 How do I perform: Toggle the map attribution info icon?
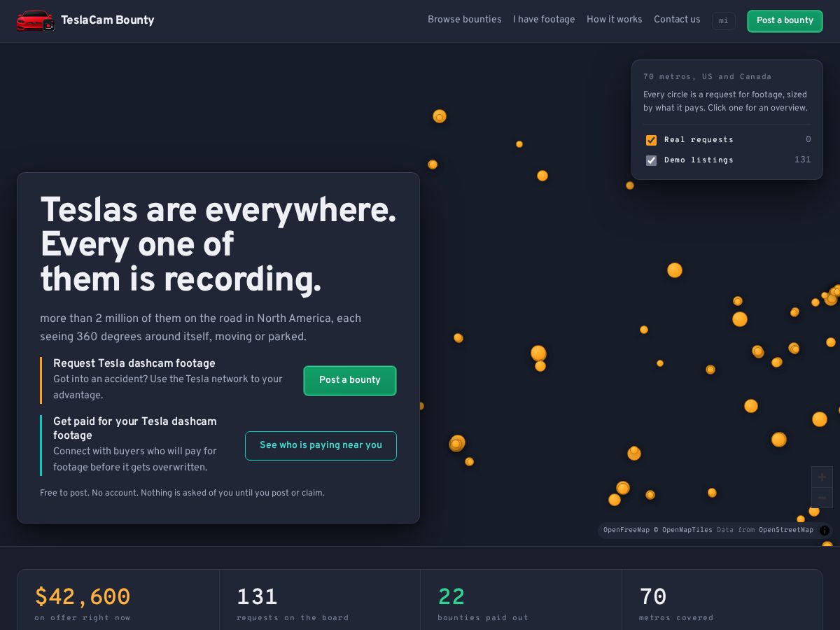pos(825,531)
